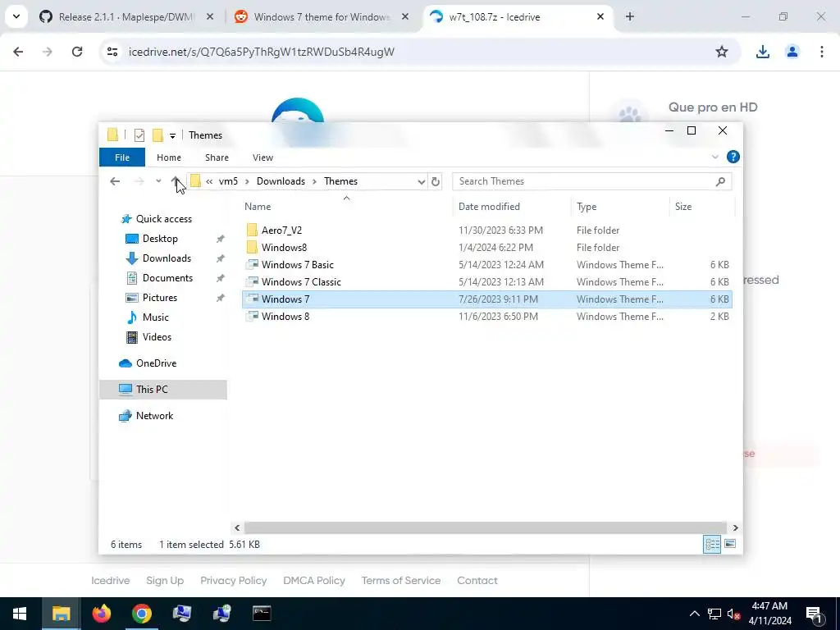Select Windows 8 theme file
Screen dimensions: 840x630
[285, 316]
